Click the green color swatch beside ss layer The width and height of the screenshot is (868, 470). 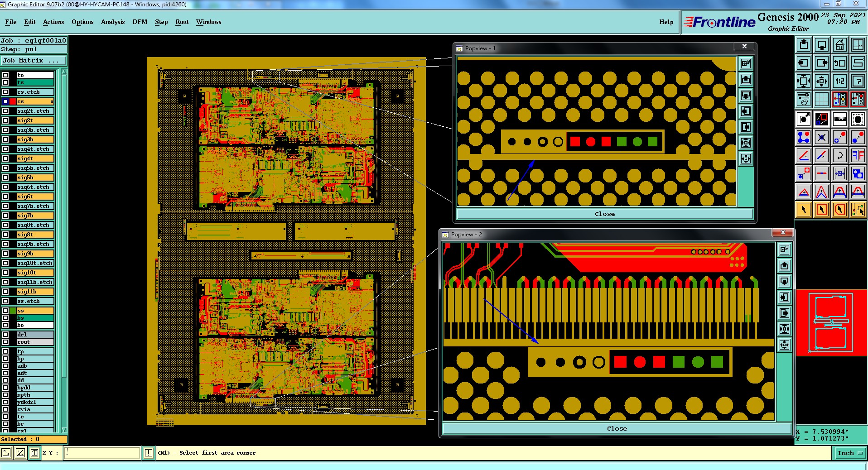point(13,311)
